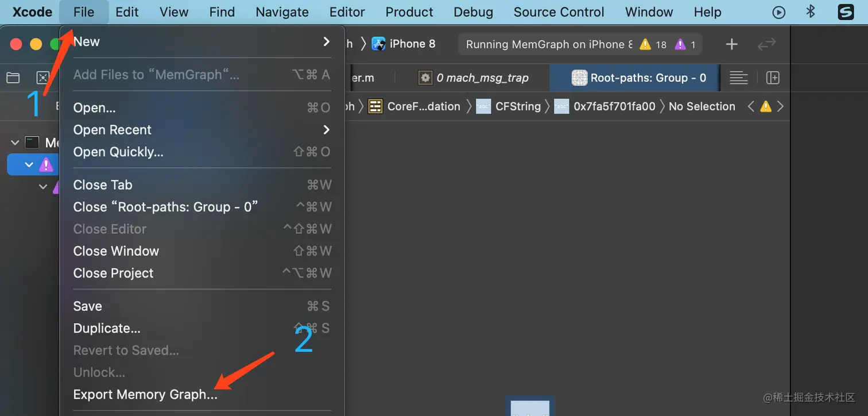Open the Product menu
868x416 pixels.
click(409, 12)
